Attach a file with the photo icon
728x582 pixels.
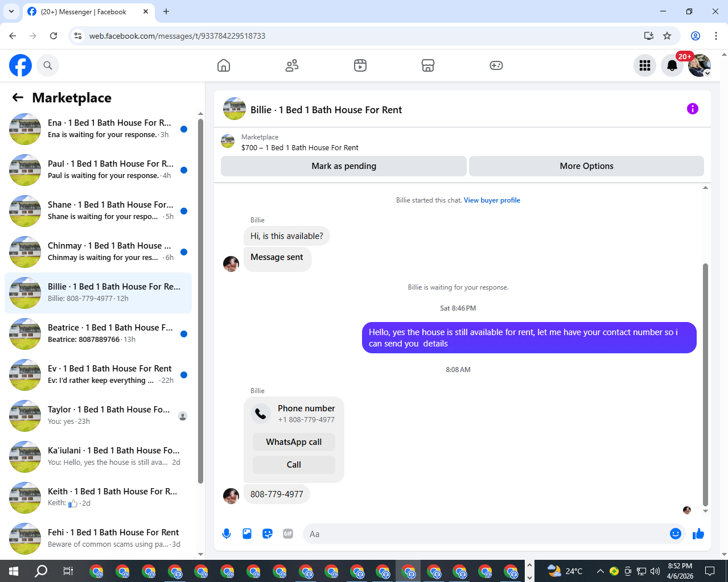coord(247,534)
